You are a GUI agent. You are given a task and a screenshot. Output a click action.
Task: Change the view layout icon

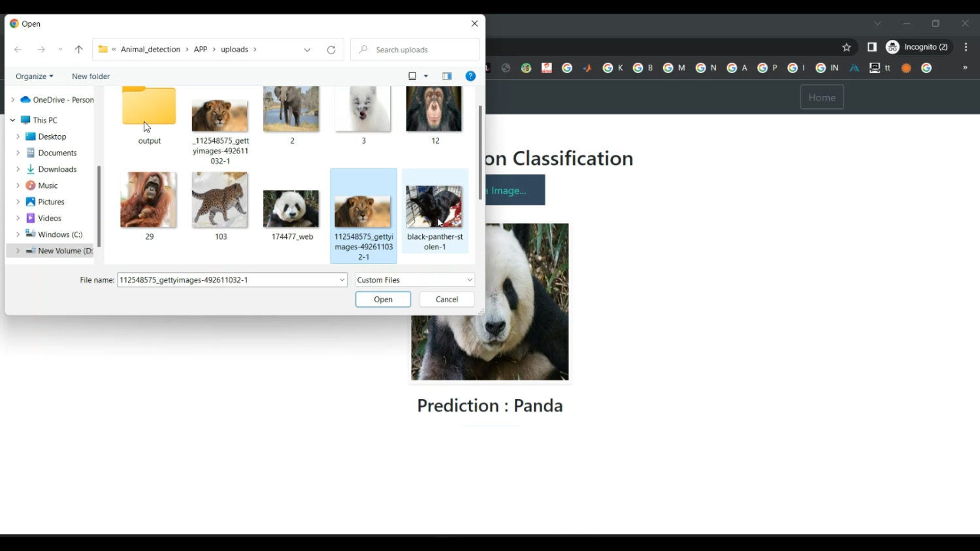pyautogui.click(x=413, y=76)
